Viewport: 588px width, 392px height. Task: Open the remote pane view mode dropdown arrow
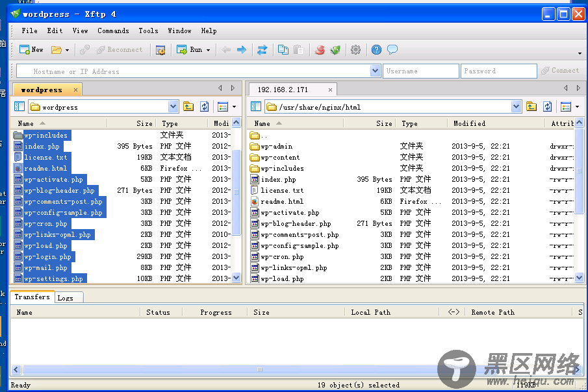tap(577, 107)
